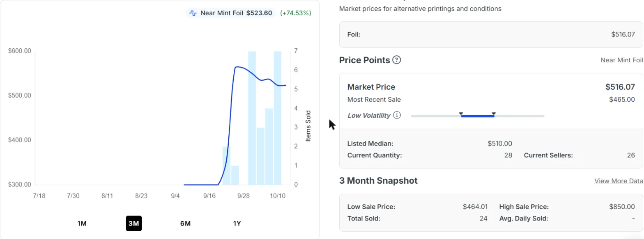
Task: Click the Current Quantity value 28
Action: coord(508,155)
